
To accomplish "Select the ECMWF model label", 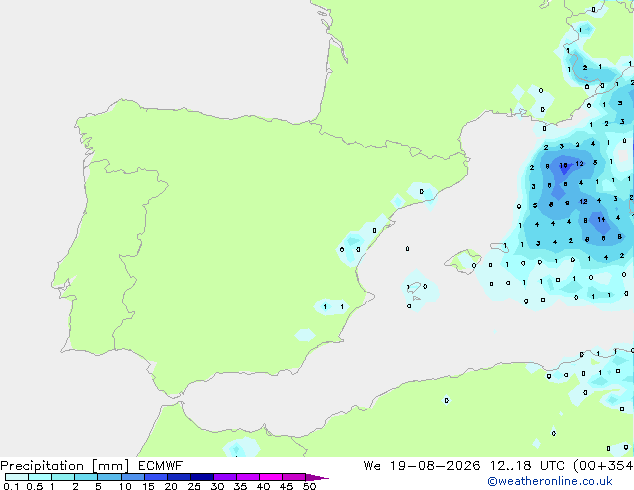I will pos(160,466).
